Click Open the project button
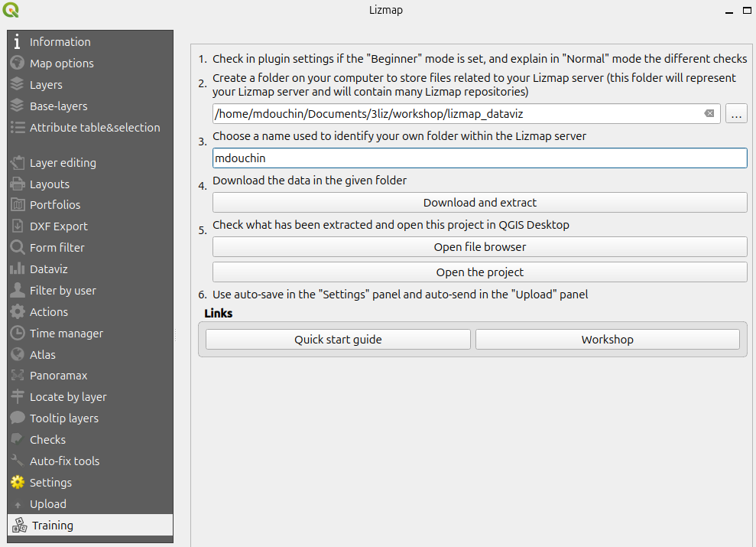 coord(480,272)
